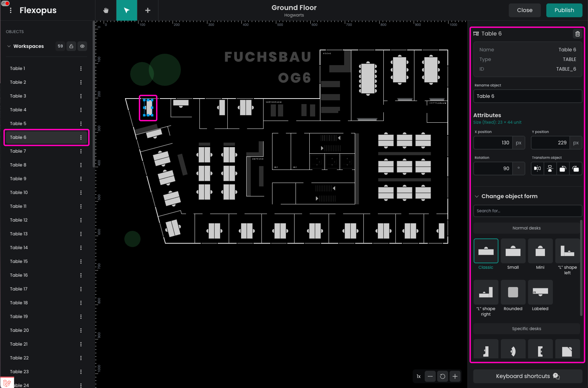Toggle Workspaces layer visibility eye
This screenshot has height=388, width=588.
point(82,46)
